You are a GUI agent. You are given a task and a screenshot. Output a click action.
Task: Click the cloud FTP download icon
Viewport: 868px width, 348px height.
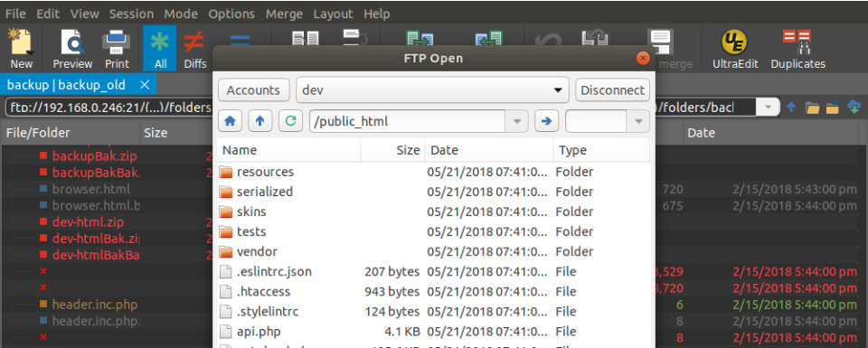coord(854,107)
